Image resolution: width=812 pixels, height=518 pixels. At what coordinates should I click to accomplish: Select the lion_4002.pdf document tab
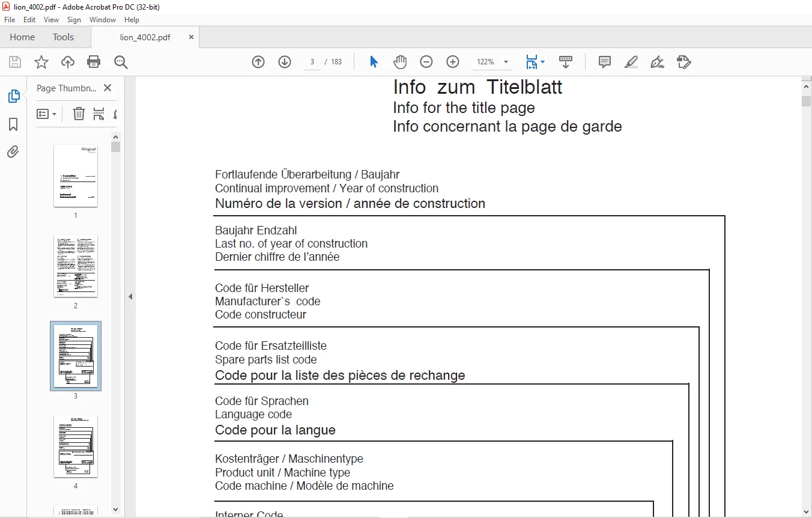(145, 37)
